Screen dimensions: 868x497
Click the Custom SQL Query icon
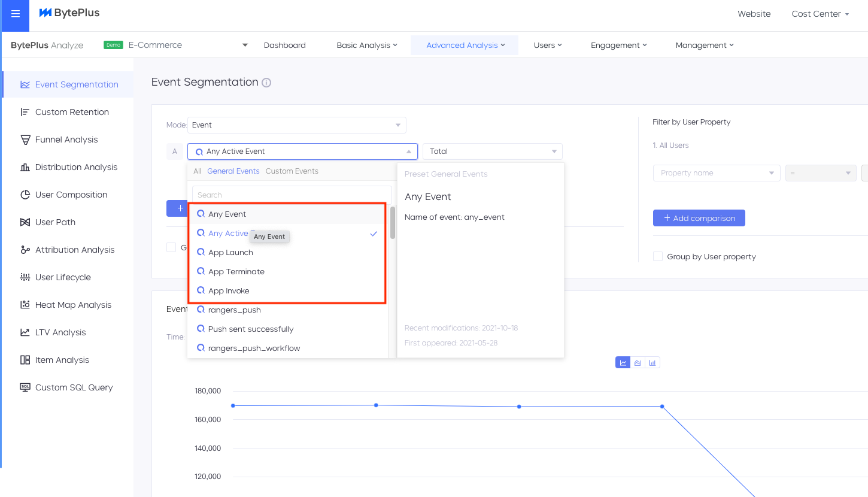pos(25,387)
